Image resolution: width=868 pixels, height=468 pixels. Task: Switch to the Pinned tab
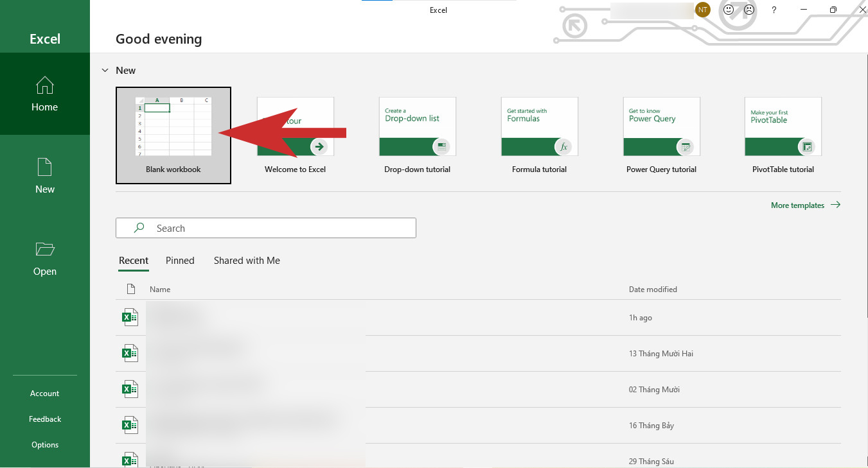(x=180, y=261)
